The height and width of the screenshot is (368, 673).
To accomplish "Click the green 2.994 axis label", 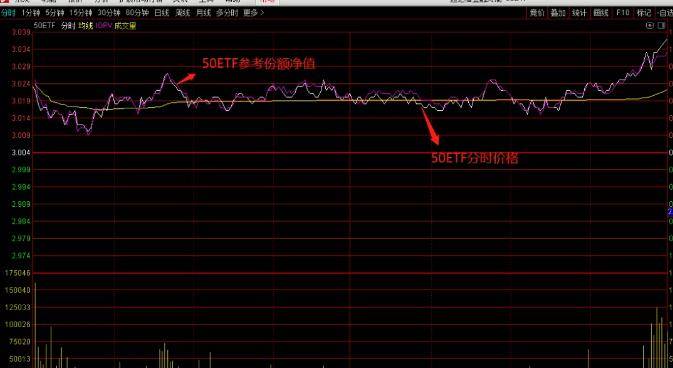I will point(21,187).
